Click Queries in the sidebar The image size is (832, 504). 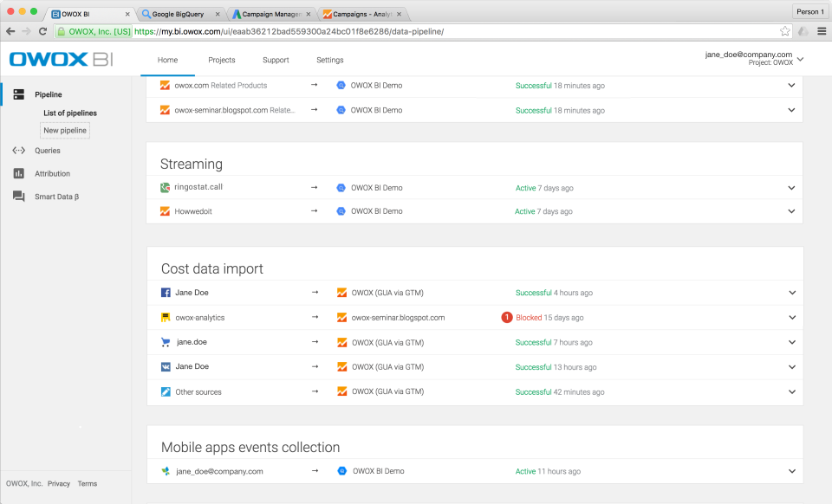pyautogui.click(x=47, y=151)
